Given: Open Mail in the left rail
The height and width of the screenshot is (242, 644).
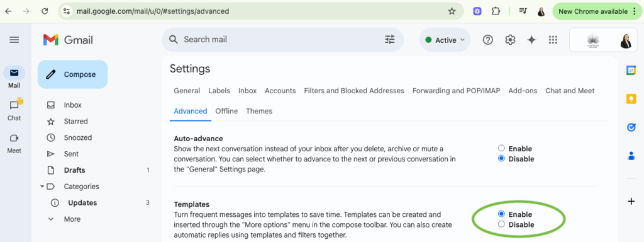Looking at the screenshot, I should [x=14, y=78].
